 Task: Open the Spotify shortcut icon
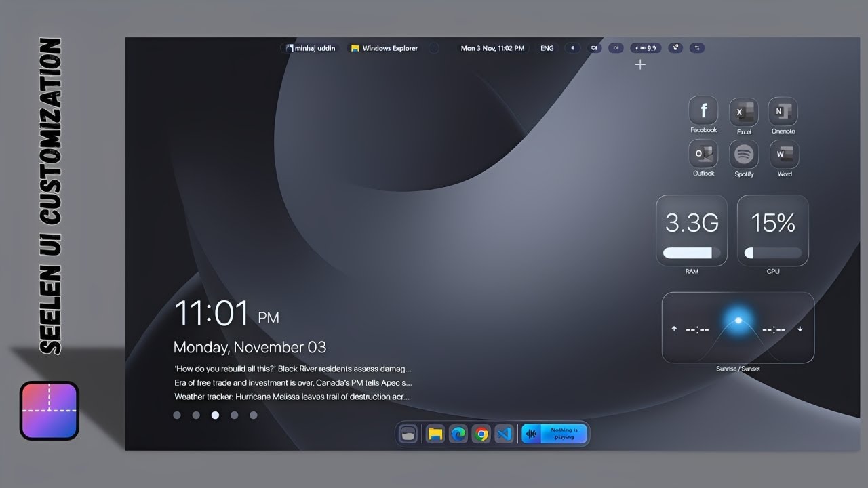click(x=743, y=155)
